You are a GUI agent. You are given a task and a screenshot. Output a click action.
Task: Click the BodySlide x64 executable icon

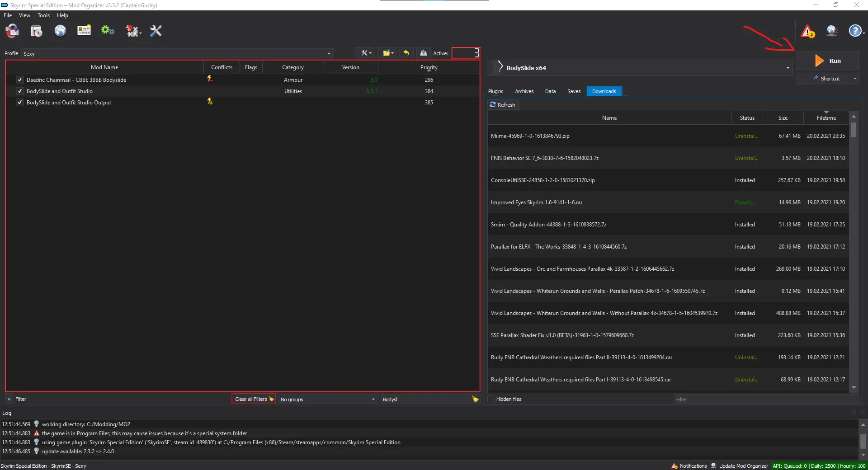[x=500, y=67]
